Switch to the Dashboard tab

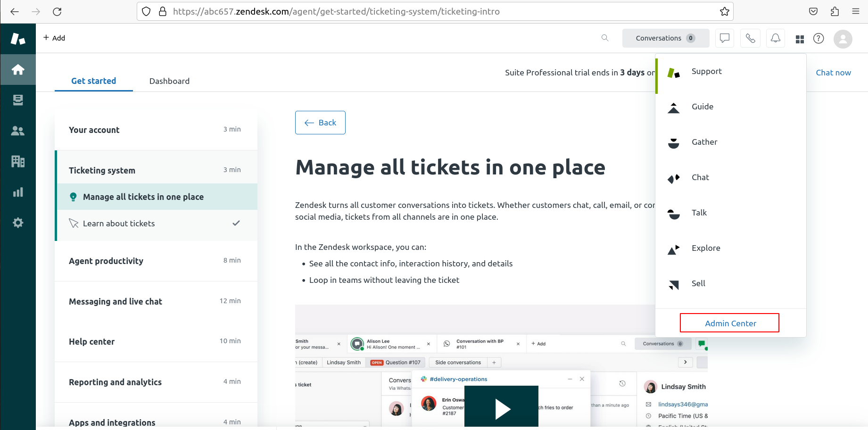coord(170,81)
